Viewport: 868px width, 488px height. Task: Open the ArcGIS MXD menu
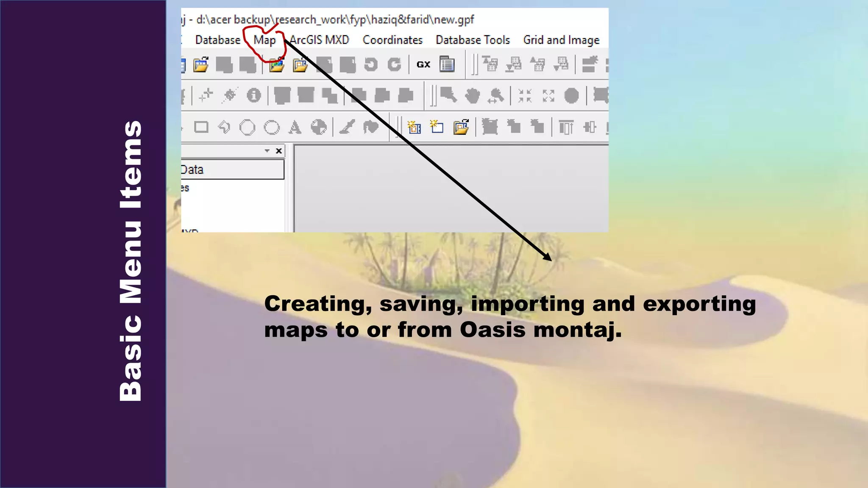[319, 40]
